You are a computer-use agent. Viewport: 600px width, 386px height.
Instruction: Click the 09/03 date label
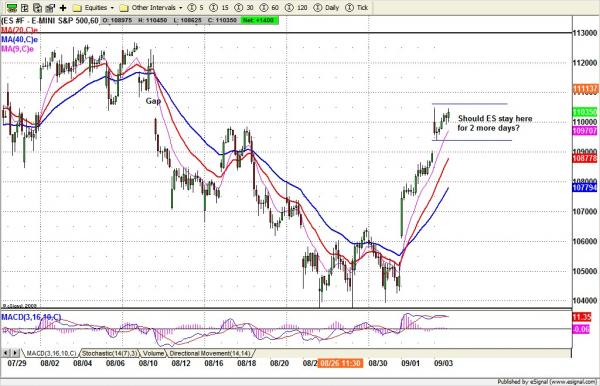[x=443, y=363]
